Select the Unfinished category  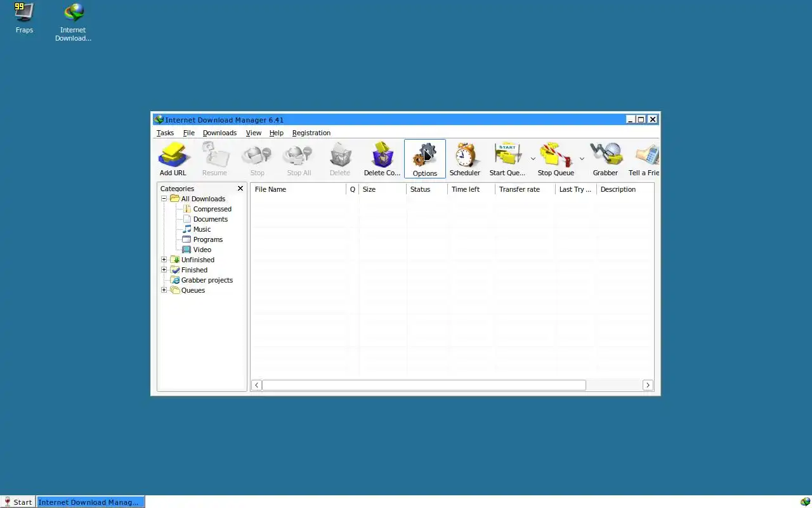(192, 260)
